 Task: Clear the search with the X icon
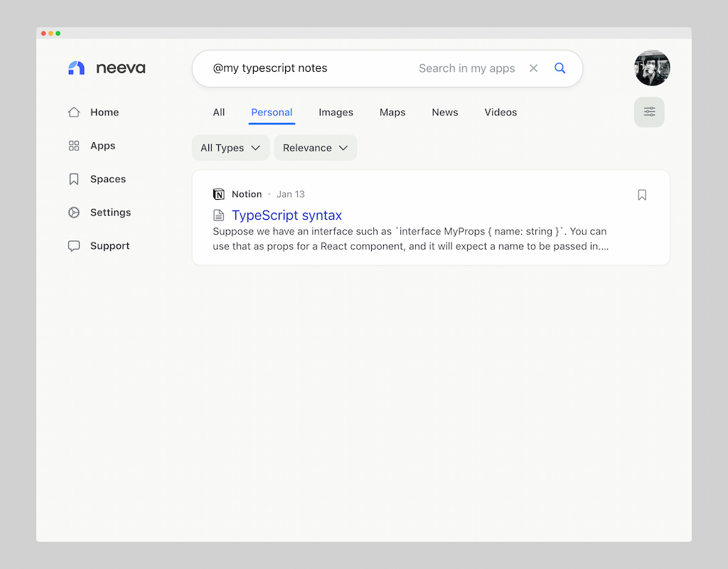(x=533, y=68)
